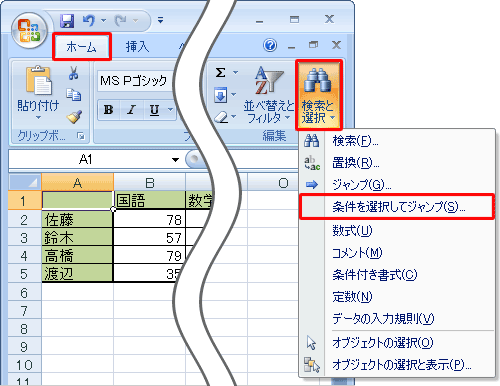Open 検索と選択 binoculars button
This screenshot has height=386, width=500.
(318, 95)
